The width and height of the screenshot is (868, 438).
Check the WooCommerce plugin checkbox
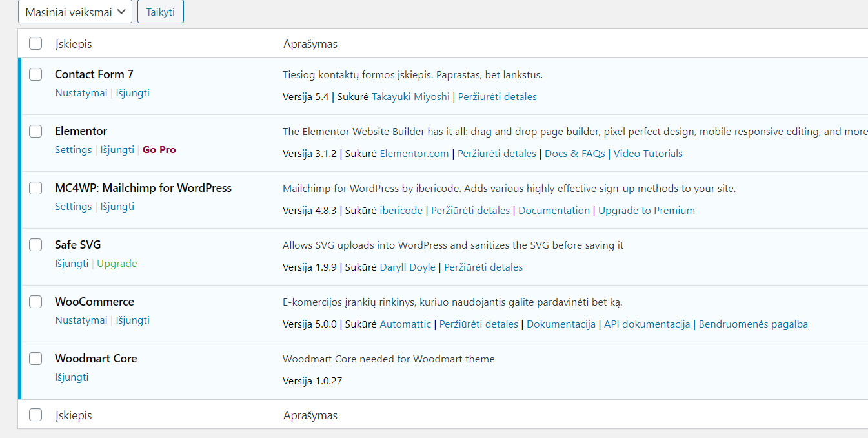point(35,302)
